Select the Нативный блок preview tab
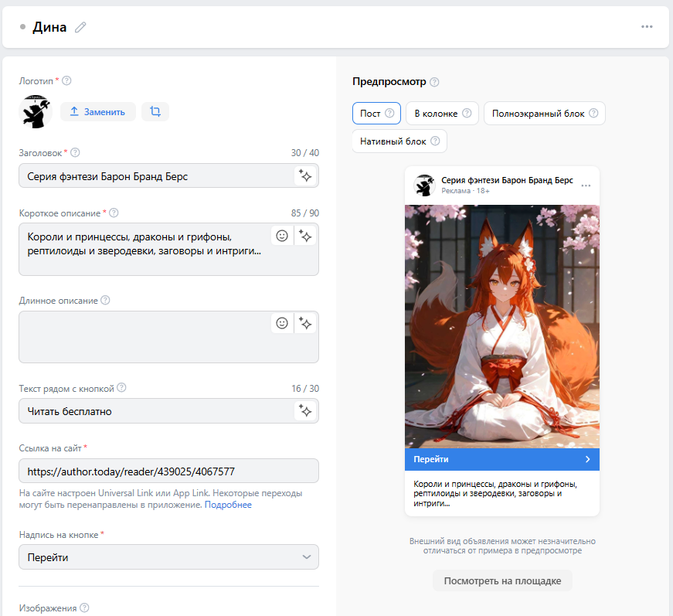 click(399, 141)
